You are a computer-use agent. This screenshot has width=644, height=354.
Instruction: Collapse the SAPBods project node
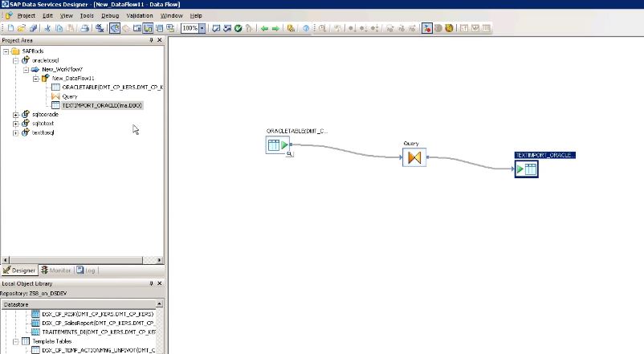point(6,51)
